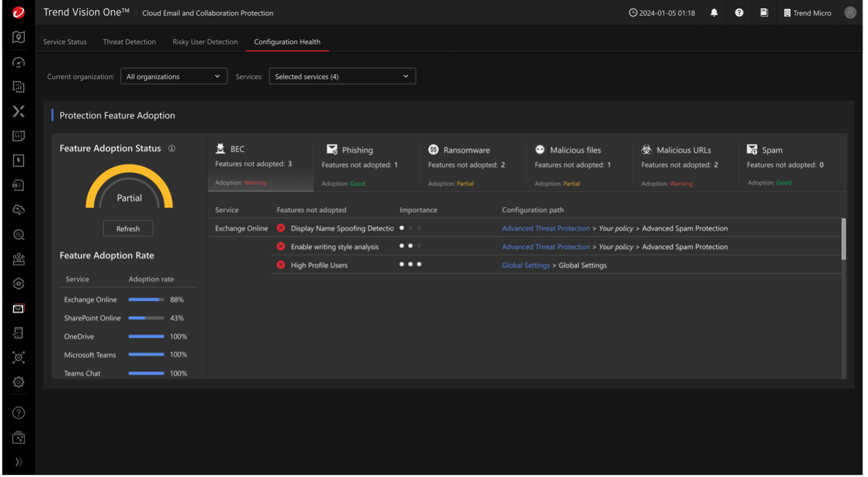Image resolution: width=868 pixels, height=477 pixels.
Task: Open the mobile device sidebar icon
Action: (x=19, y=333)
